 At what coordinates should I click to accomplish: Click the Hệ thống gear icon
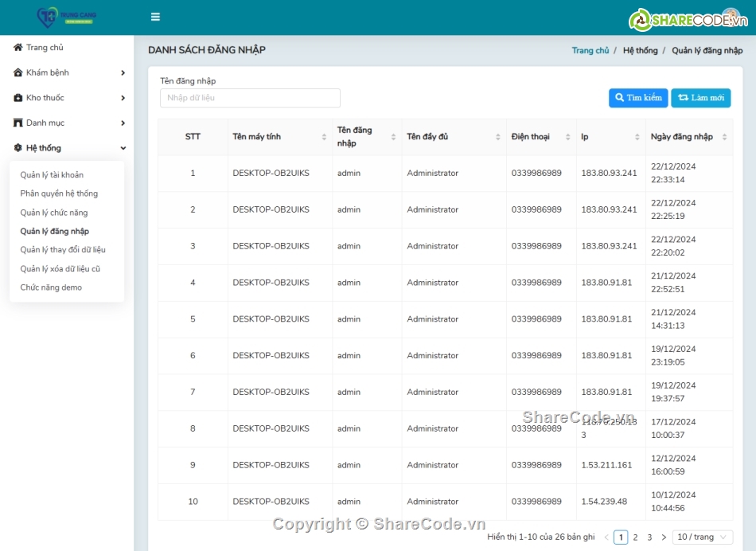[x=18, y=147]
